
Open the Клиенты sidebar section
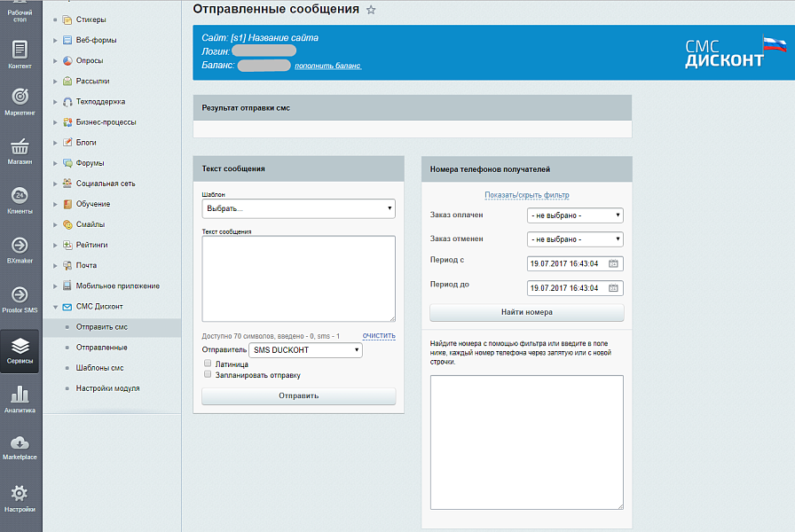point(20,200)
